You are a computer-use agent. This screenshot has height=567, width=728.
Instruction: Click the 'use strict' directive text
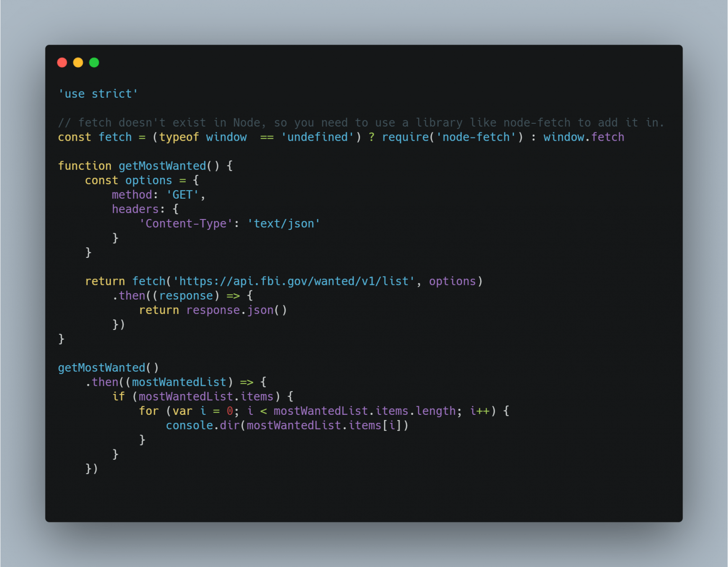click(x=98, y=94)
